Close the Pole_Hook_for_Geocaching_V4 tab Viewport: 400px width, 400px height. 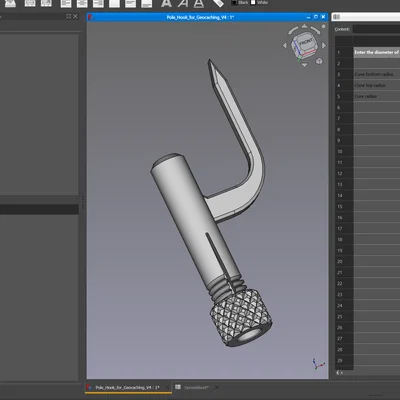167,387
